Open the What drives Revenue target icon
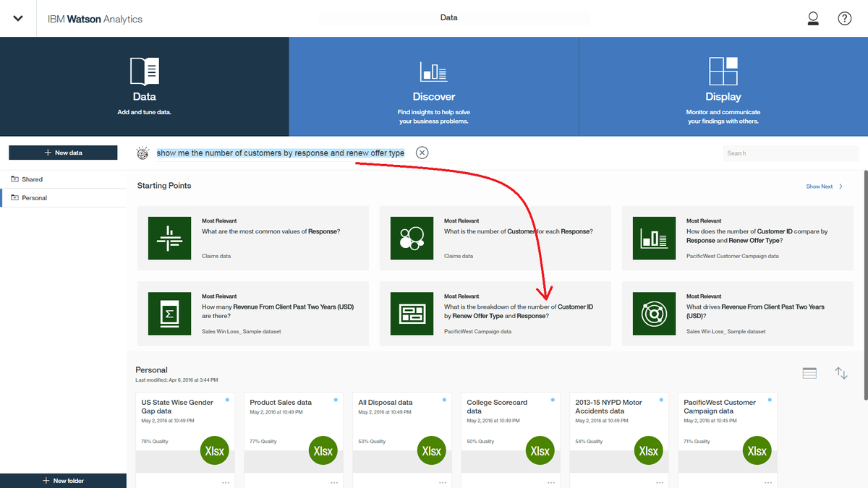This screenshot has height=488, width=868. tap(654, 314)
